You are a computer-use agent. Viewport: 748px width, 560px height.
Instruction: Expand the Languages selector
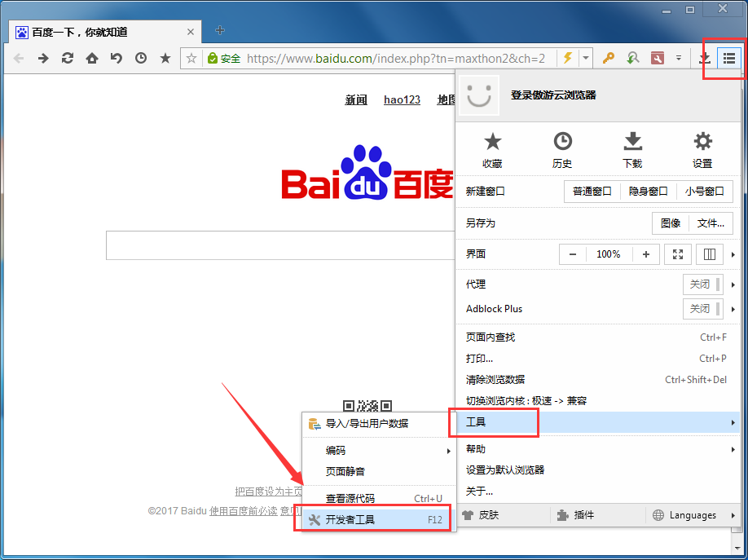693,515
